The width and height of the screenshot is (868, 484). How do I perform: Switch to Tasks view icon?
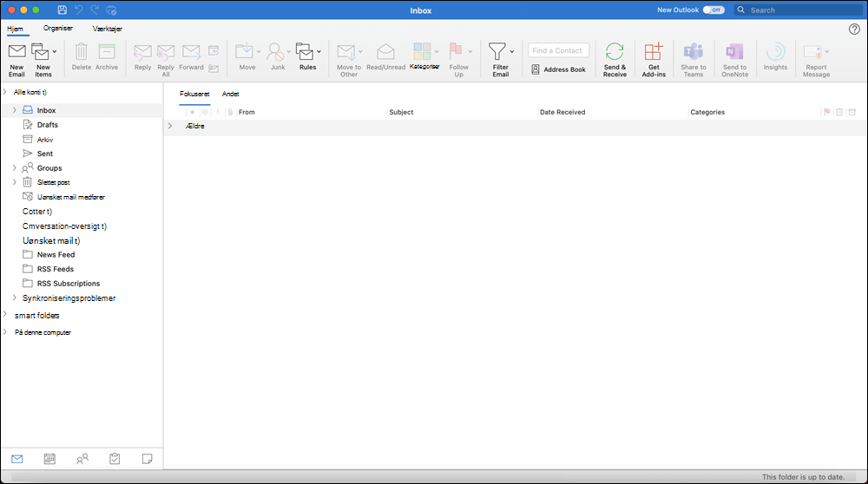pos(115,459)
